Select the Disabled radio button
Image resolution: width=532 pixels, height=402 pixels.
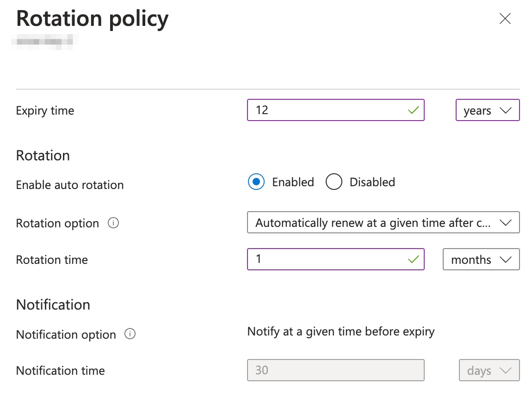334,182
